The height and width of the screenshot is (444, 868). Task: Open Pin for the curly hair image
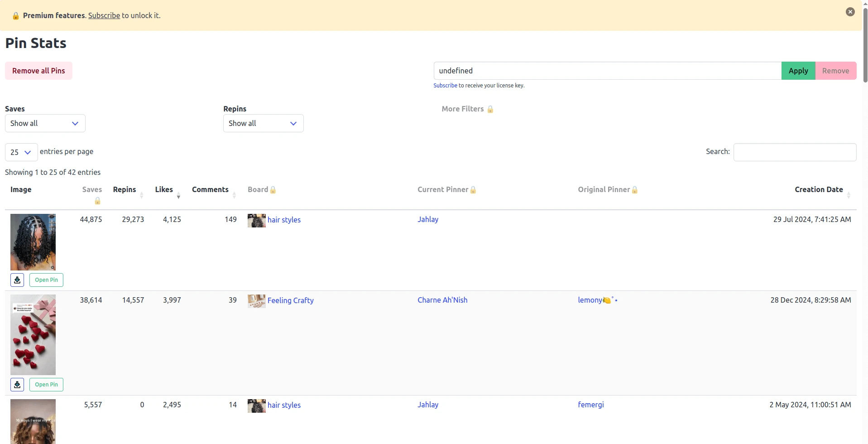pyautogui.click(x=46, y=280)
